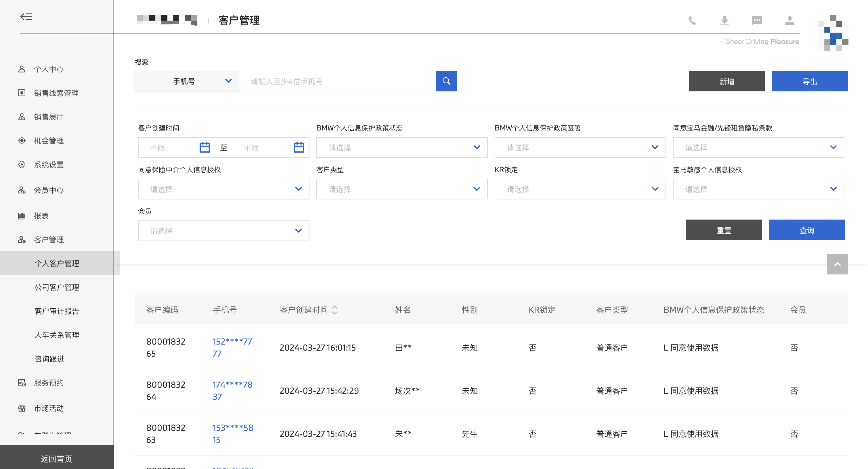The image size is (868, 469).
Task: Click the scroll-to-top arrow button
Action: (x=837, y=264)
